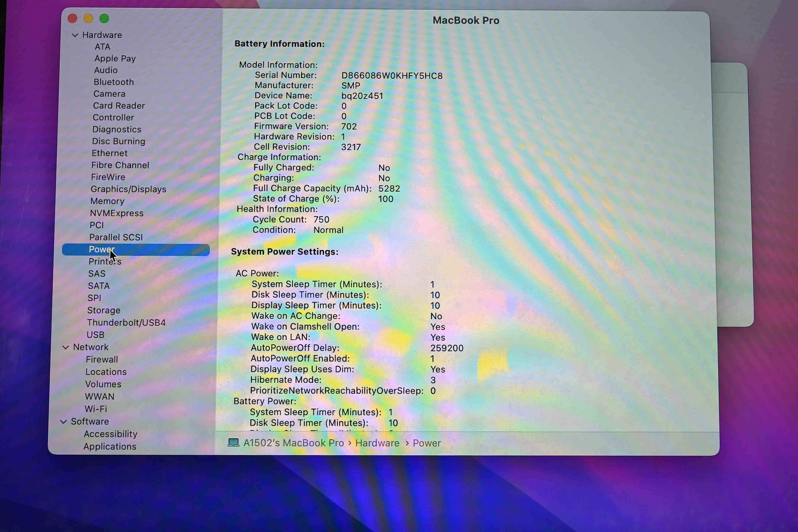Show Storage information
The image size is (798, 532).
(104, 310)
